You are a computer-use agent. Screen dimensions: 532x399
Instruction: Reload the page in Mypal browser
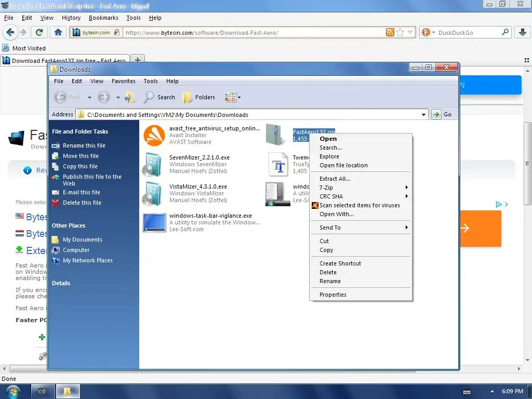39,32
